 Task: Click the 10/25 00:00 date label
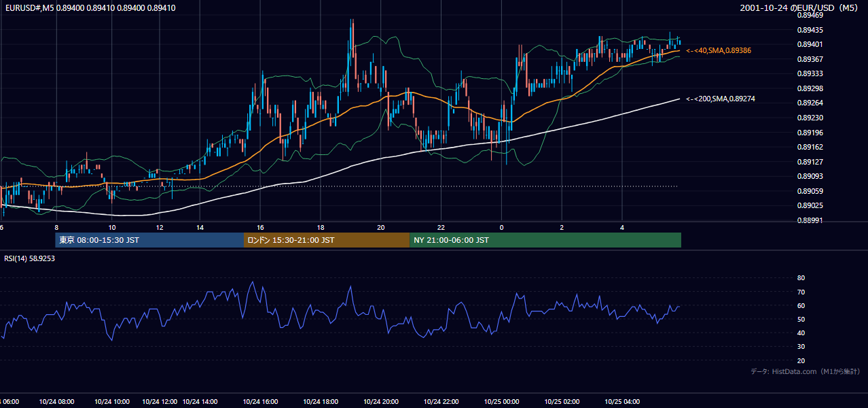(501, 401)
